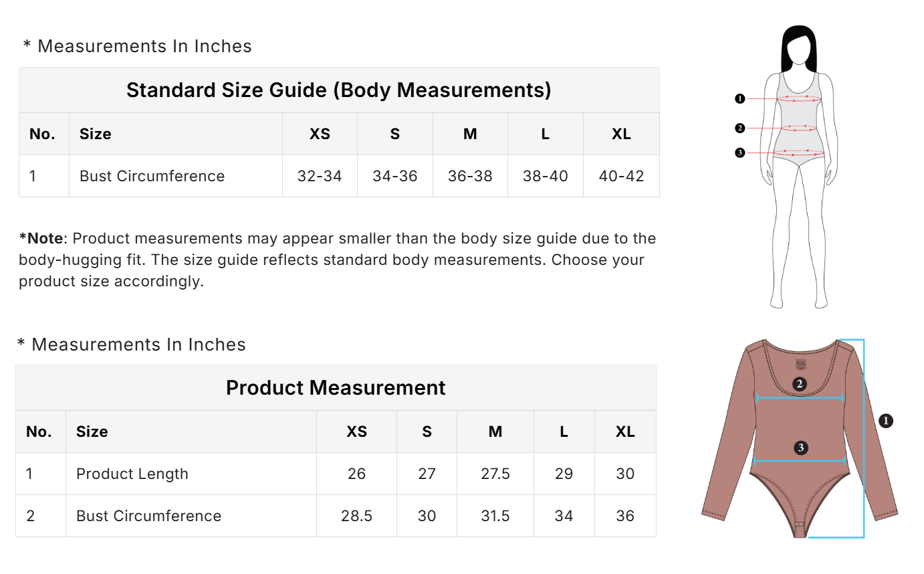
Task: Select the XL header in the Product Measurement table
Action: click(625, 432)
